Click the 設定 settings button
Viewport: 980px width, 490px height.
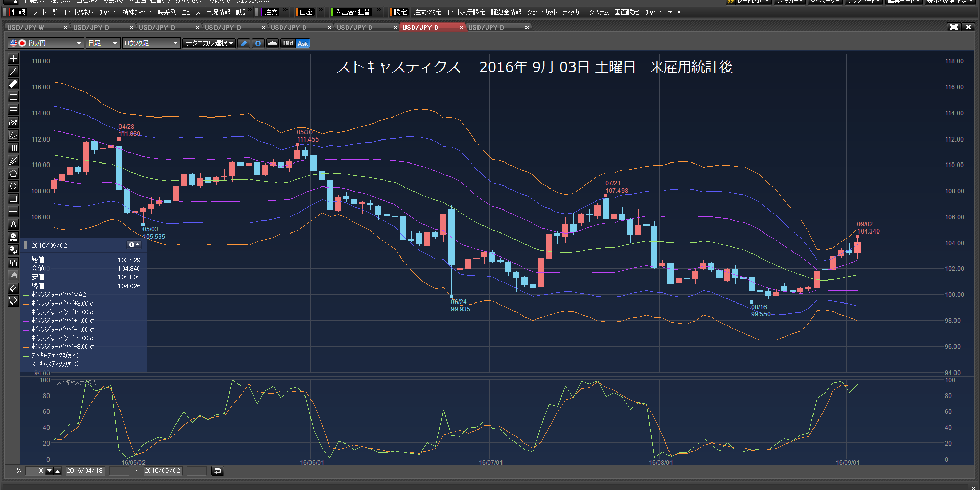tap(399, 12)
